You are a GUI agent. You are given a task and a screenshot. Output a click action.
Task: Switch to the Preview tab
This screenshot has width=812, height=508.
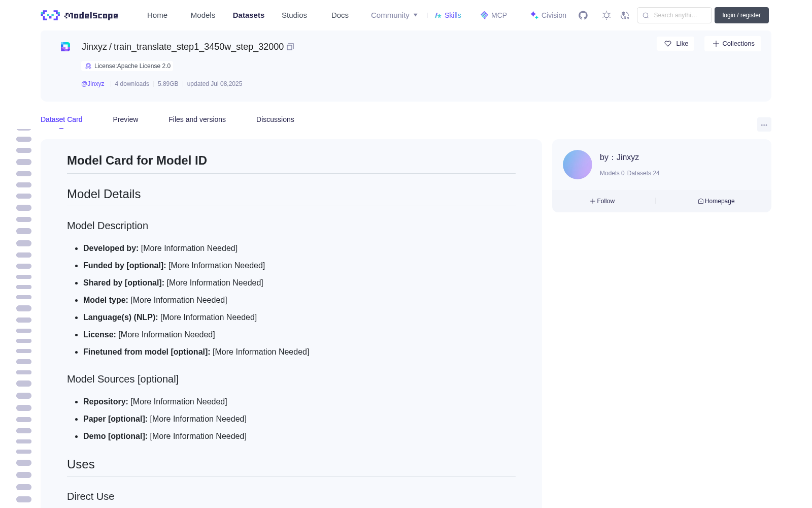[125, 119]
